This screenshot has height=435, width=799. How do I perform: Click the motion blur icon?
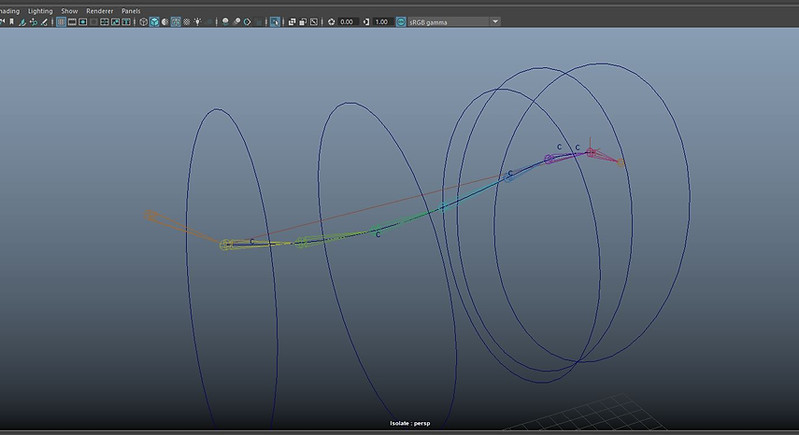(236, 22)
